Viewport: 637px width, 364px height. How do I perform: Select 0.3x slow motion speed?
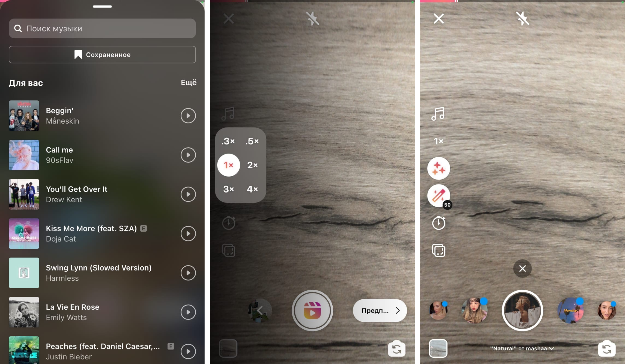point(229,141)
